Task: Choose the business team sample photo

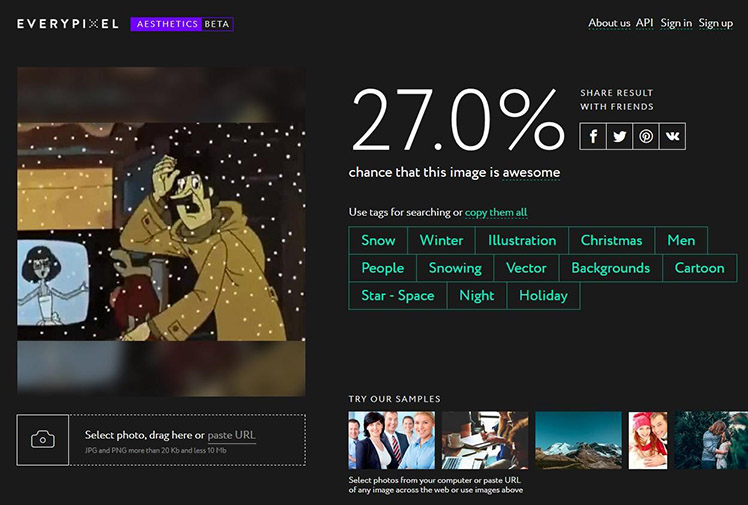Action: (x=392, y=440)
